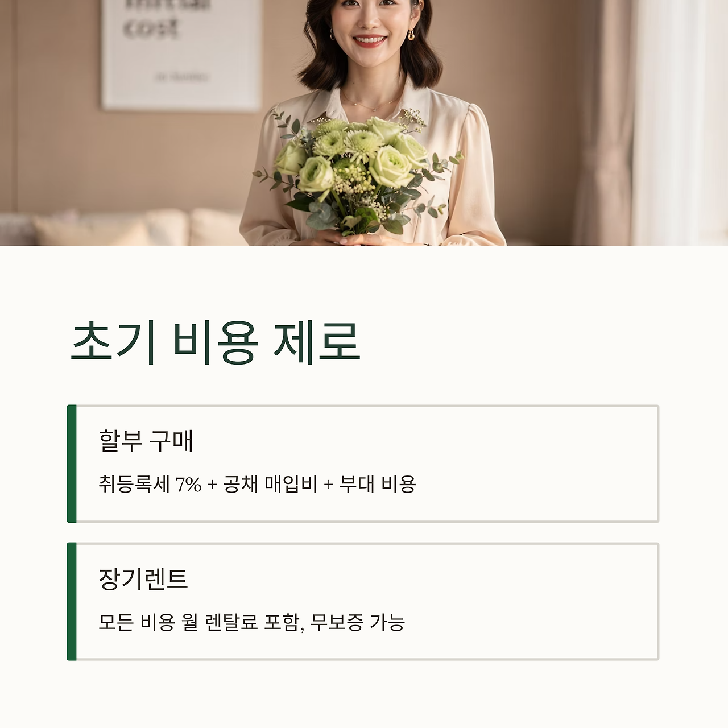Image resolution: width=728 pixels, height=728 pixels.
Task: Click the 초기 비용 제로 heading
Action: pos(216,343)
